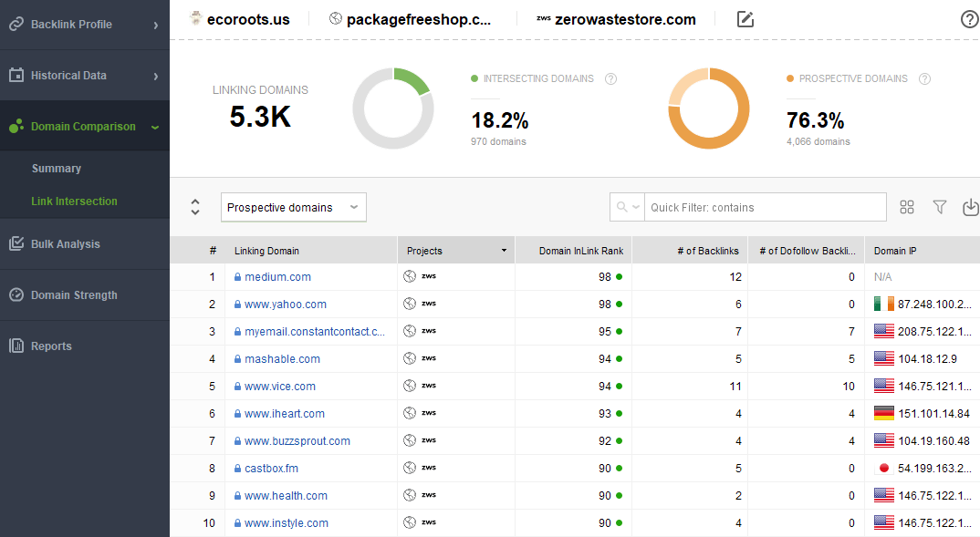Select the ecoroots.us domain tab
This screenshot has height=537, width=980.
point(240,19)
